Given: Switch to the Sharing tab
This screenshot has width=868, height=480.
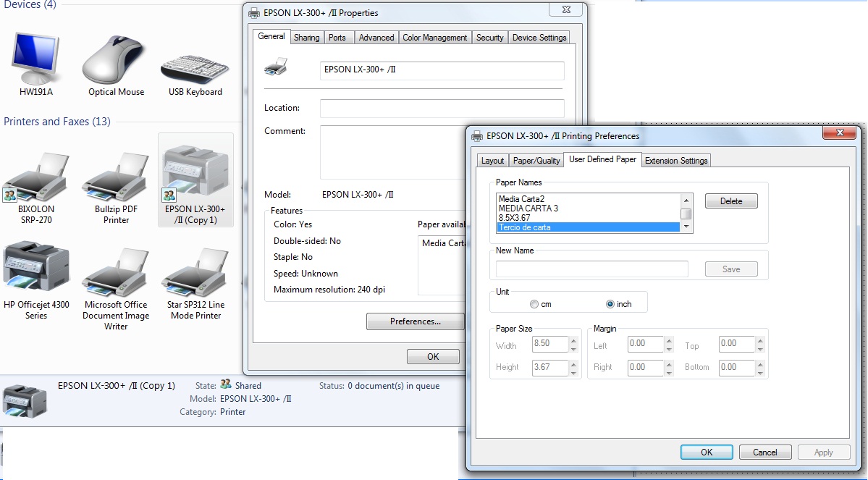Looking at the screenshot, I should (306, 37).
